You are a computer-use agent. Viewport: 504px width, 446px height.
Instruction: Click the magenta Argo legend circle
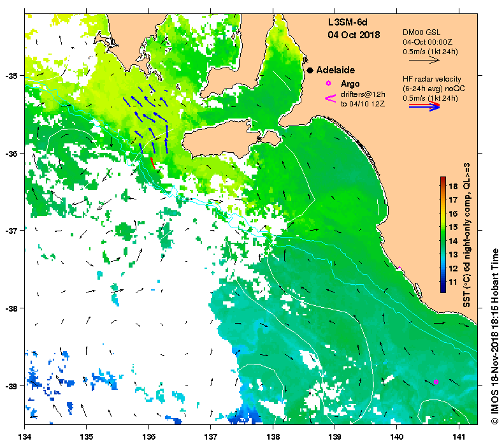(328, 83)
